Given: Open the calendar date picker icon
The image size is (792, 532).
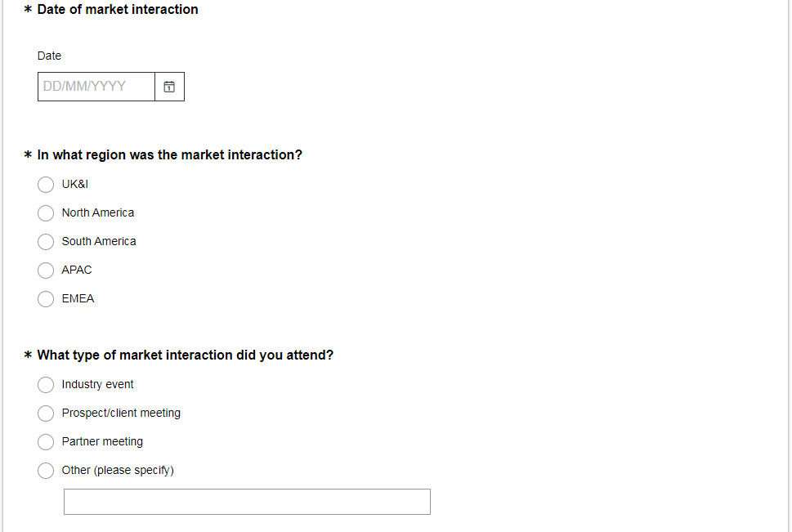Looking at the screenshot, I should coord(169,86).
